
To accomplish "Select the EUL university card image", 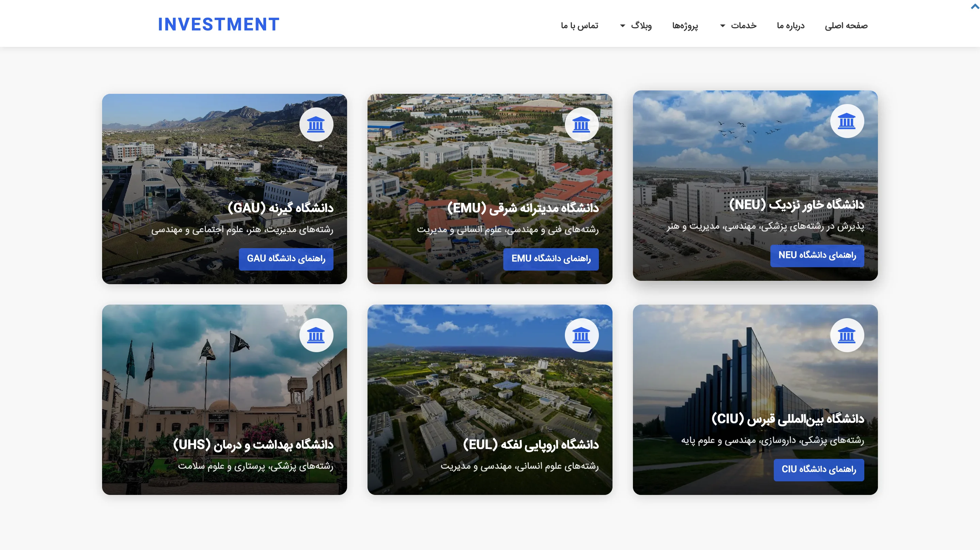I will tap(490, 399).
